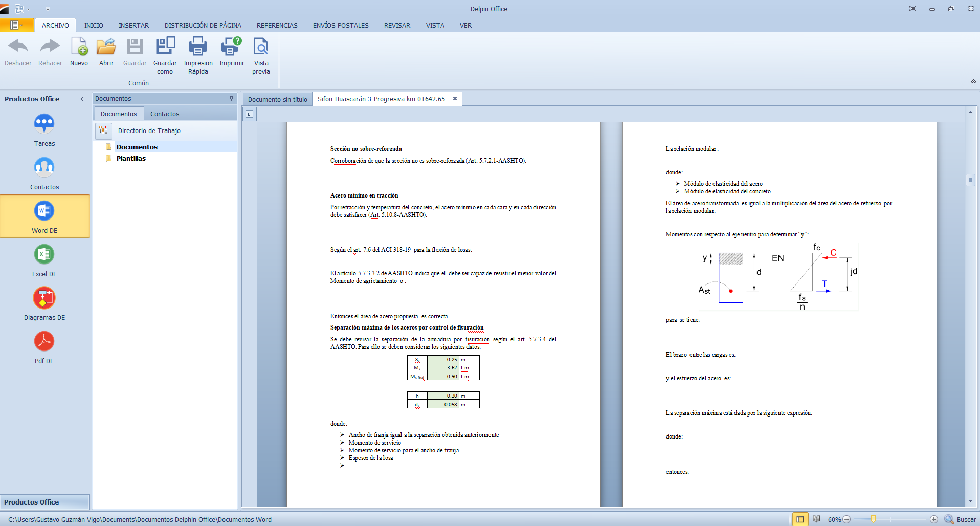This screenshot has width=980, height=526.
Task: Collapse the Productos Office sidebar
Action: [x=82, y=99]
